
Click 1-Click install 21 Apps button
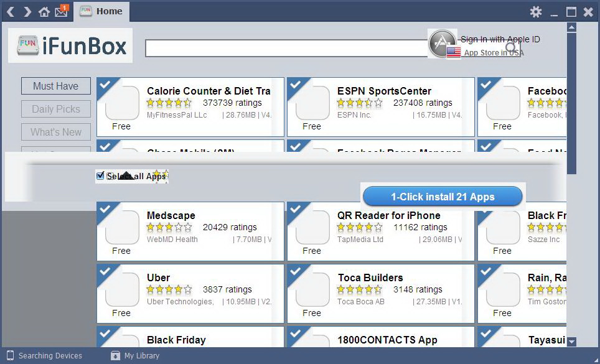click(x=443, y=197)
